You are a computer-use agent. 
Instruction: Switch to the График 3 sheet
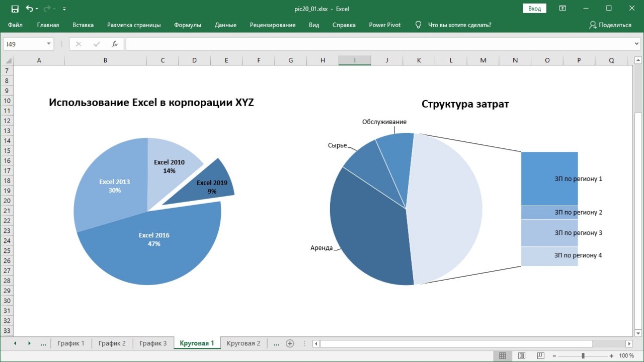coord(153,343)
